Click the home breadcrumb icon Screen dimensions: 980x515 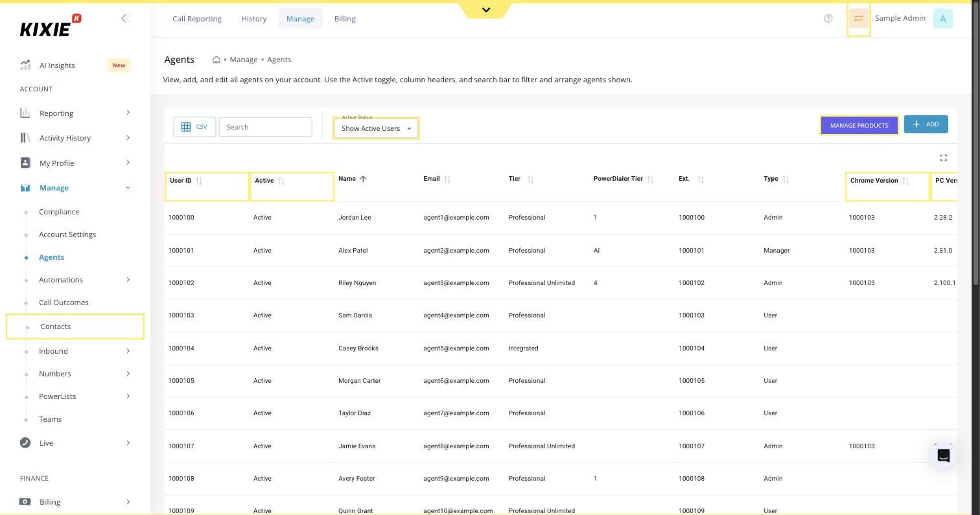coord(216,60)
